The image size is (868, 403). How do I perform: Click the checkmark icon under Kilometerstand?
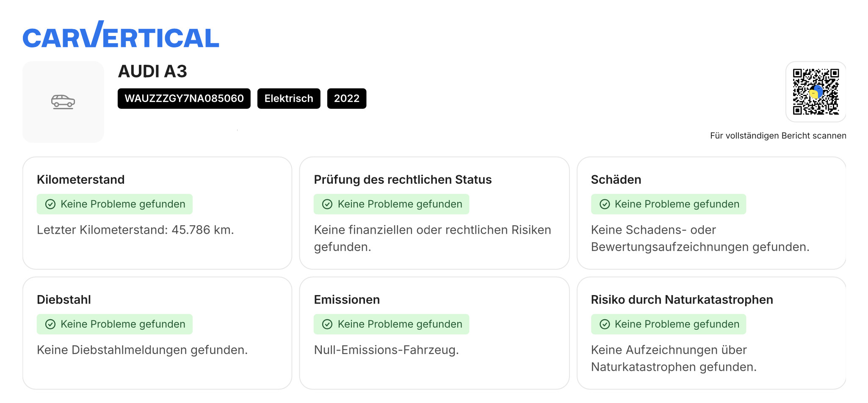click(50, 204)
